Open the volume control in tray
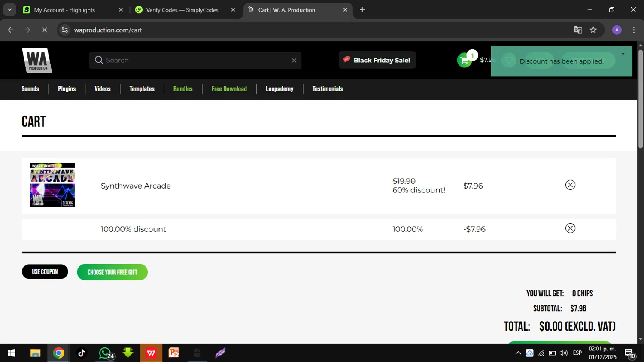 coord(564,353)
